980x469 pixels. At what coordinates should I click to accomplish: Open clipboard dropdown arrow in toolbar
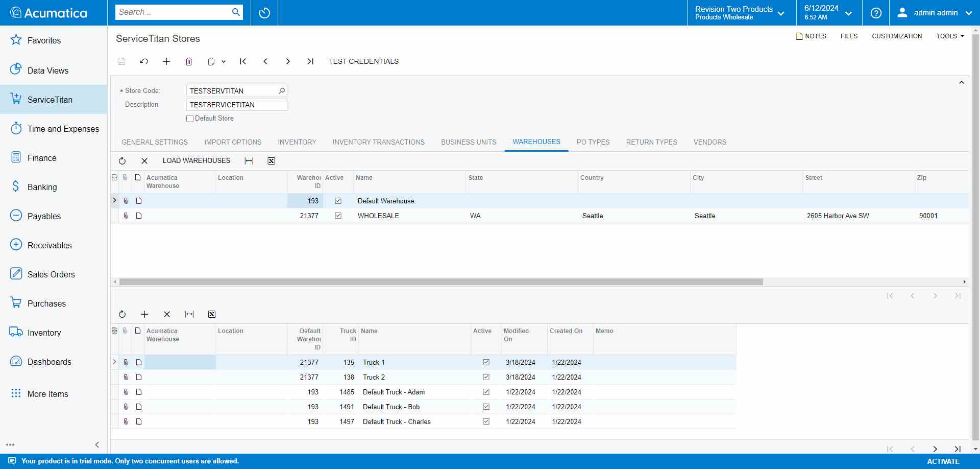tap(224, 61)
